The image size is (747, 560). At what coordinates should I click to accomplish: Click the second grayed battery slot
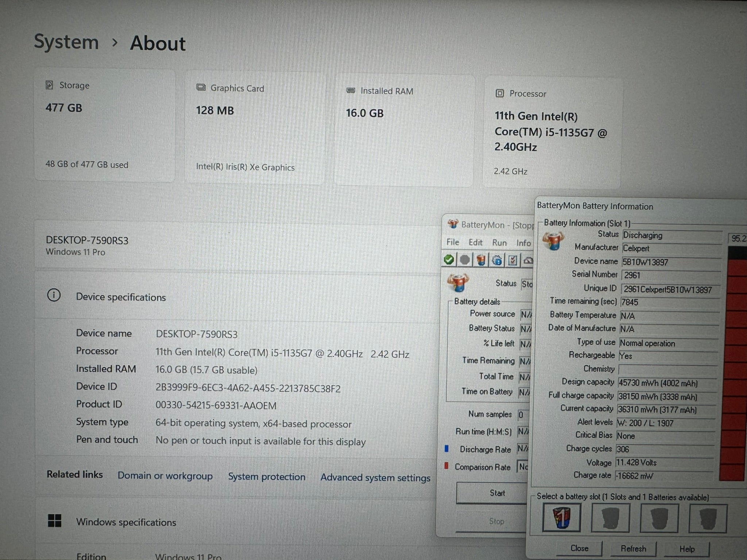[610, 518]
